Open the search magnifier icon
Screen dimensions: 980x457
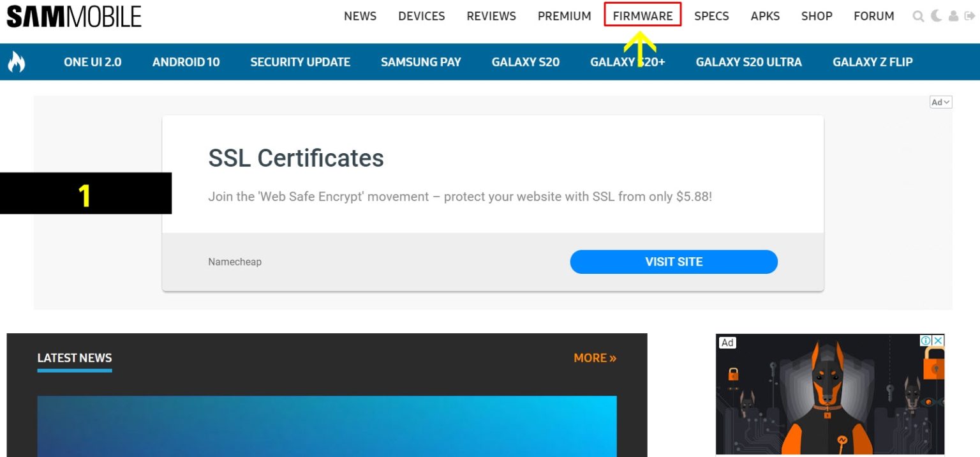pyautogui.click(x=918, y=17)
